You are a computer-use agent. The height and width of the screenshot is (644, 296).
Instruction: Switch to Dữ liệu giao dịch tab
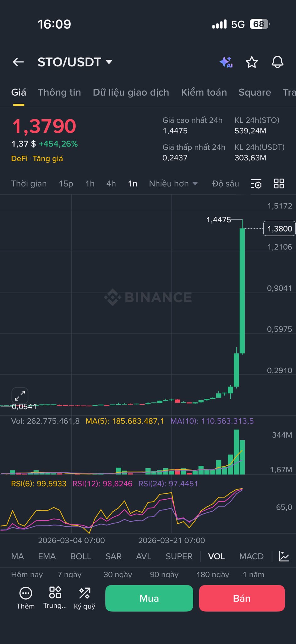pos(131,92)
